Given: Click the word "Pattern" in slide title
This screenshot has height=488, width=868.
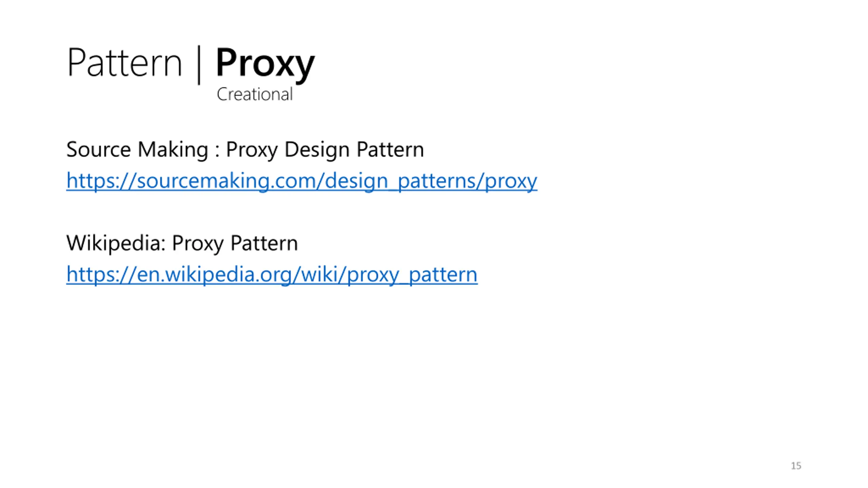Looking at the screenshot, I should [125, 63].
